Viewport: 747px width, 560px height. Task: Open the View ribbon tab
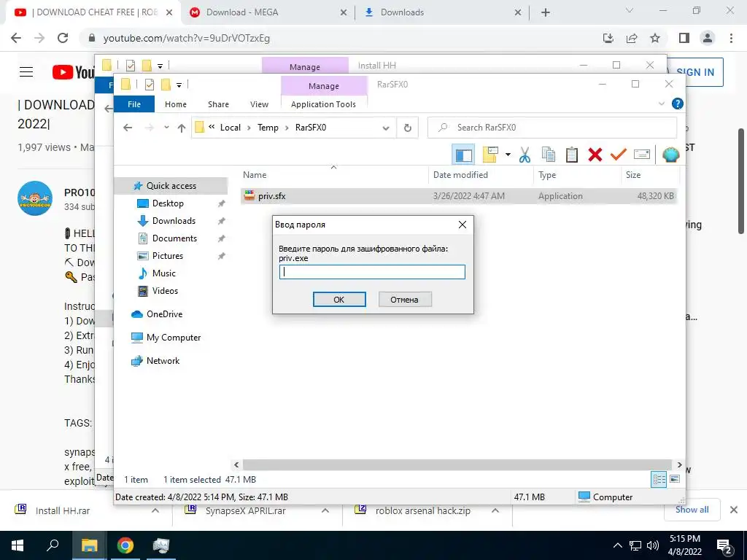pyautogui.click(x=259, y=104)
